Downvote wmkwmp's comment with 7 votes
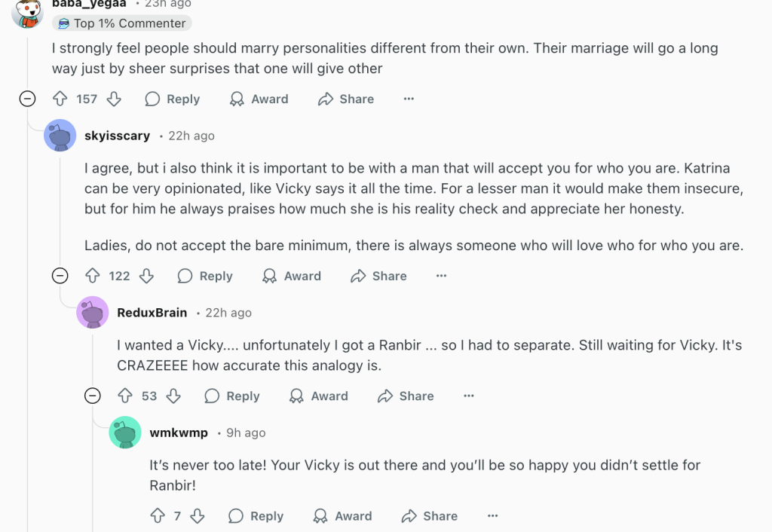Image resolution: width=772 pixels, height=532 pixels. (198, 515)
